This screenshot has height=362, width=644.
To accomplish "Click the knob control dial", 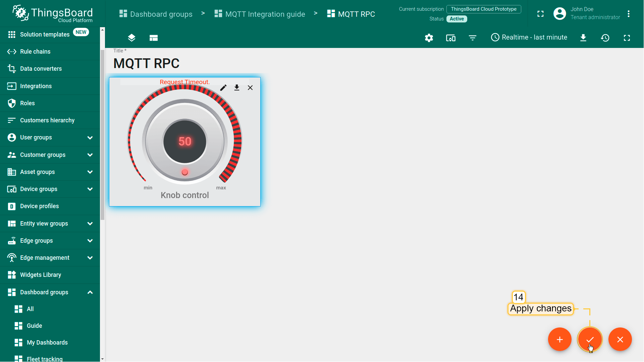I will tap(184, 141).
